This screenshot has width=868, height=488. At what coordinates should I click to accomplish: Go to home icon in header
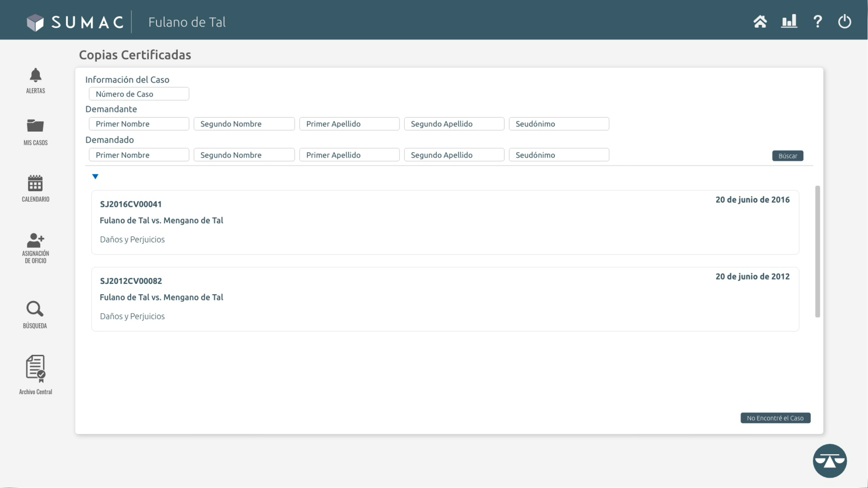(x=760, y=21)
